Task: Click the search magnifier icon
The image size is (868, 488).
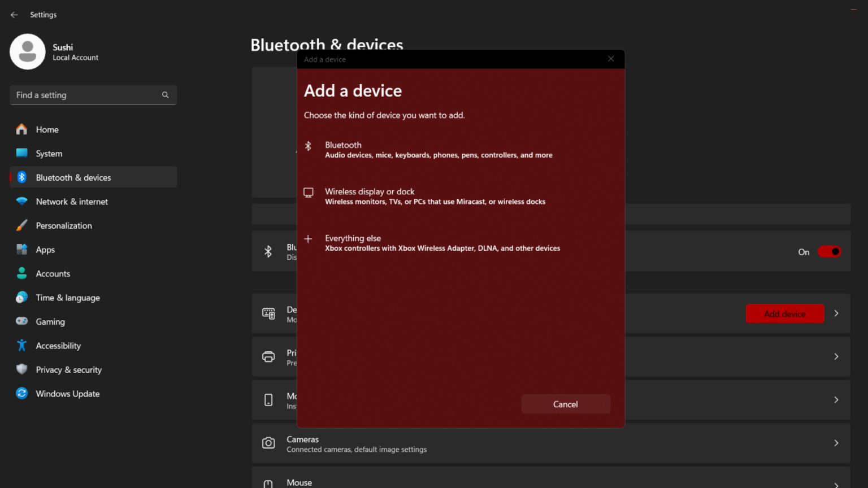Action: pyautogui.click(x=165, y=94)
